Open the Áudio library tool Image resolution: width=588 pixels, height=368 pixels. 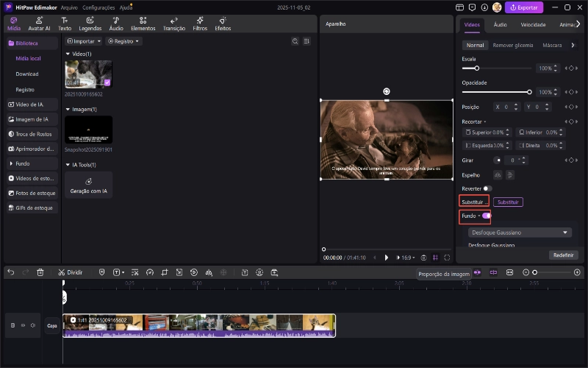[x=116, y=24]
